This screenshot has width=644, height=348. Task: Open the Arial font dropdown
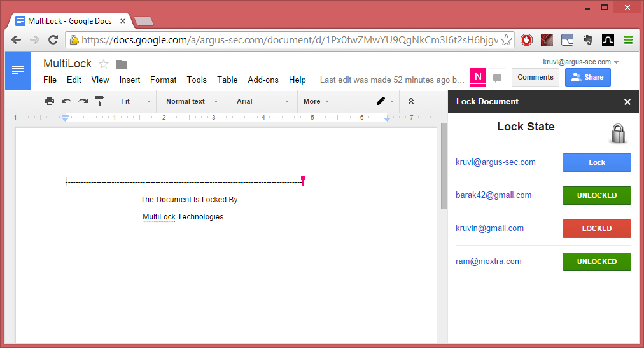(262, 101)
